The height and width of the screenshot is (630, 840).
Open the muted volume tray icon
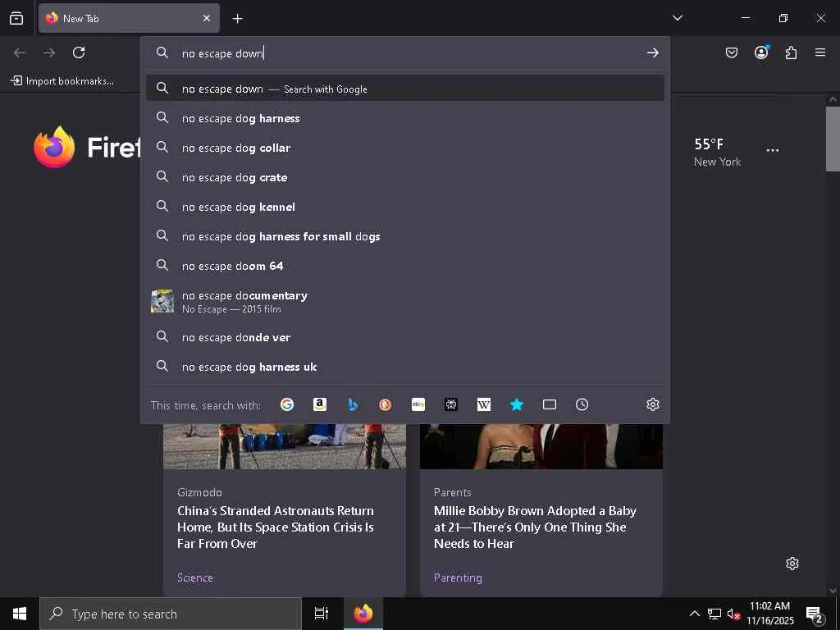(x=733, y=614)
